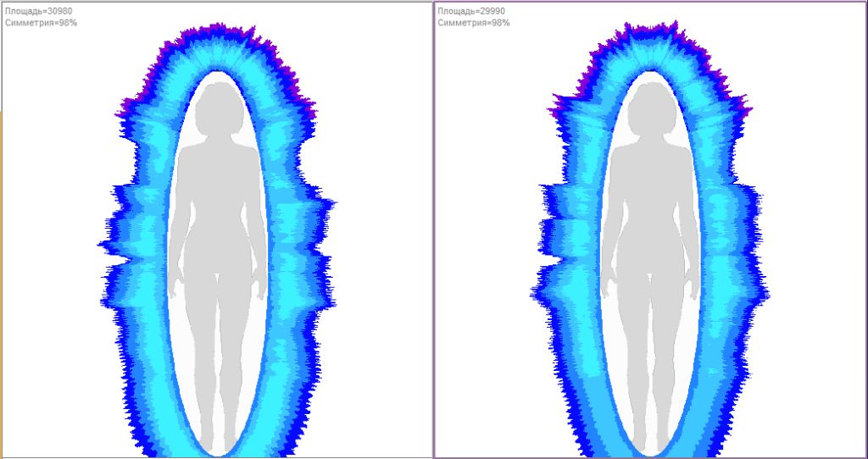
Task: Click the Площадь=29990 label in right panel
Action: pyautogui.click(x=471, y=11)
